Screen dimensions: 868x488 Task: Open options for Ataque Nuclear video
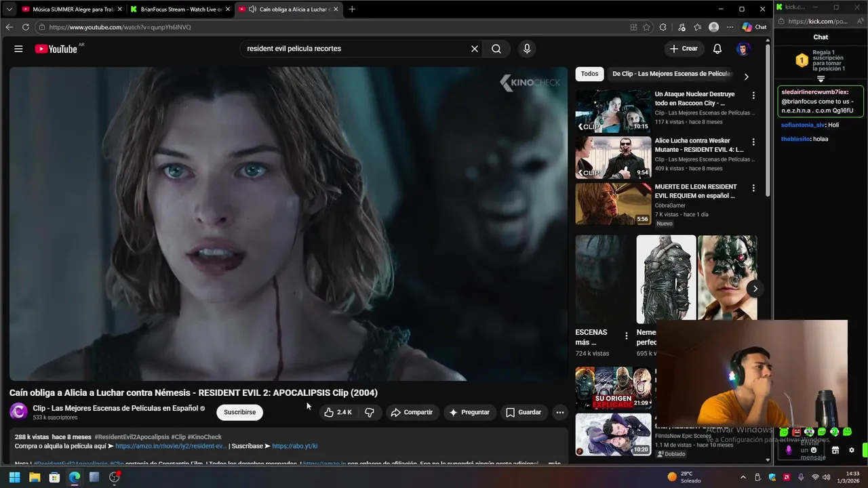pos(753,96)
